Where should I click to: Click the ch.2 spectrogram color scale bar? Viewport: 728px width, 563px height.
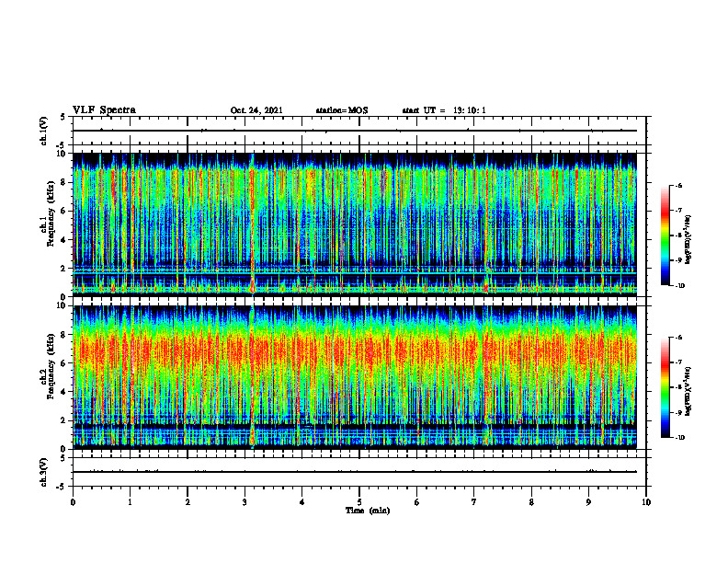pos(665,387)
